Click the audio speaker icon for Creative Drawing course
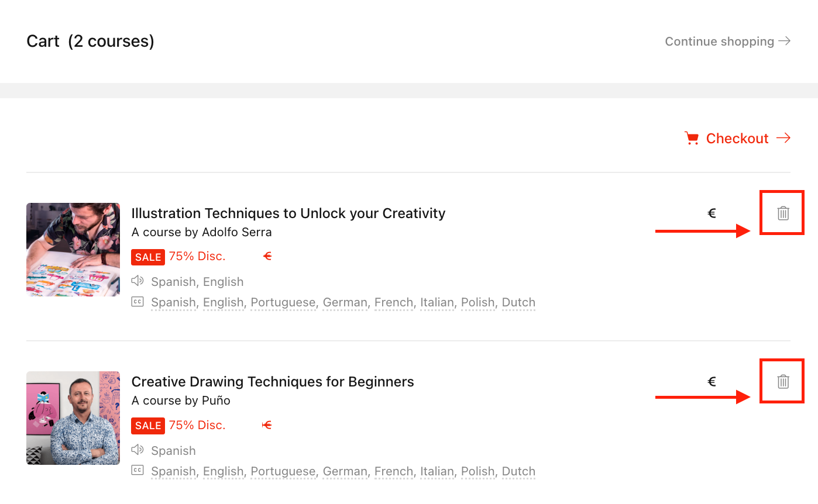The width and height of the screenshot is (818, 504). [138, 450]
